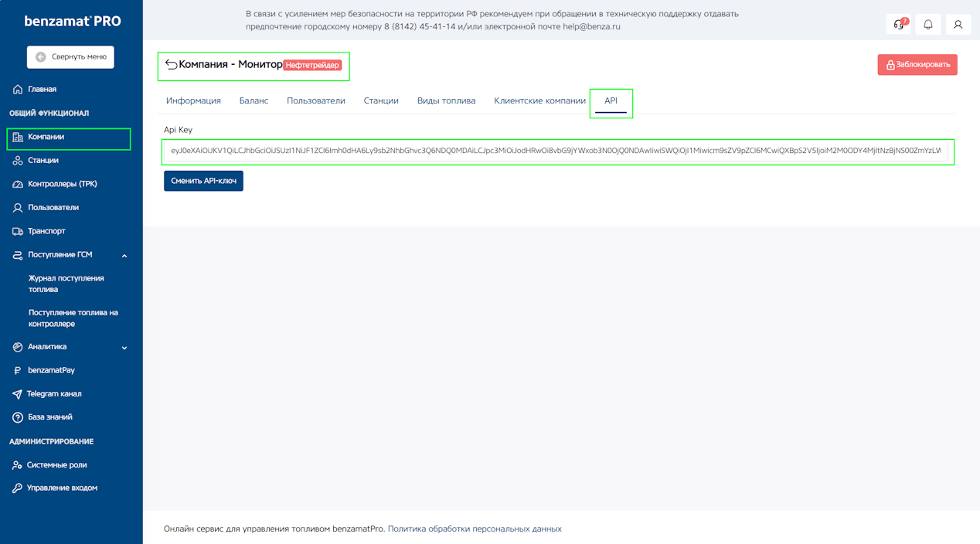This screenshot has width=980, height=544.
Task: Open the user profile icon
Action: (958, 25)
